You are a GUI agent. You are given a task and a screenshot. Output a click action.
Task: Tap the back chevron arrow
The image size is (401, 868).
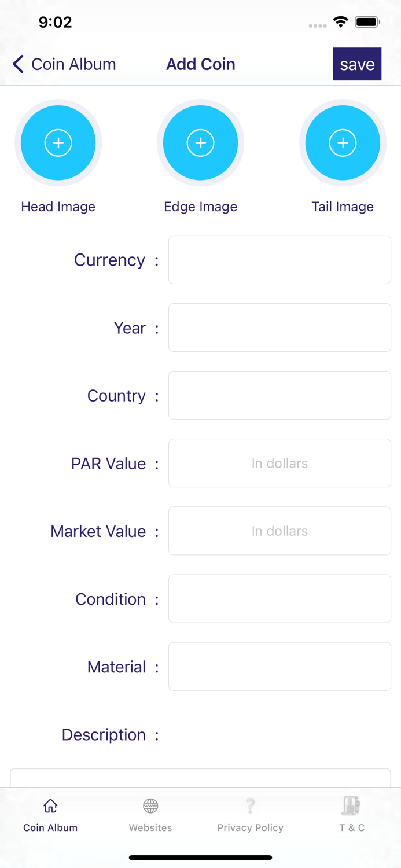(17, 64)
